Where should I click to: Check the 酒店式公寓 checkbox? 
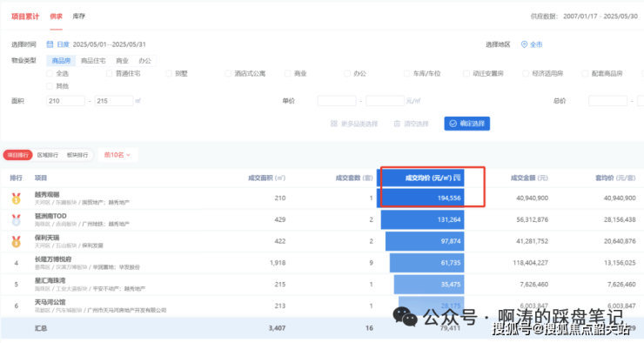(x=228, y=73)
